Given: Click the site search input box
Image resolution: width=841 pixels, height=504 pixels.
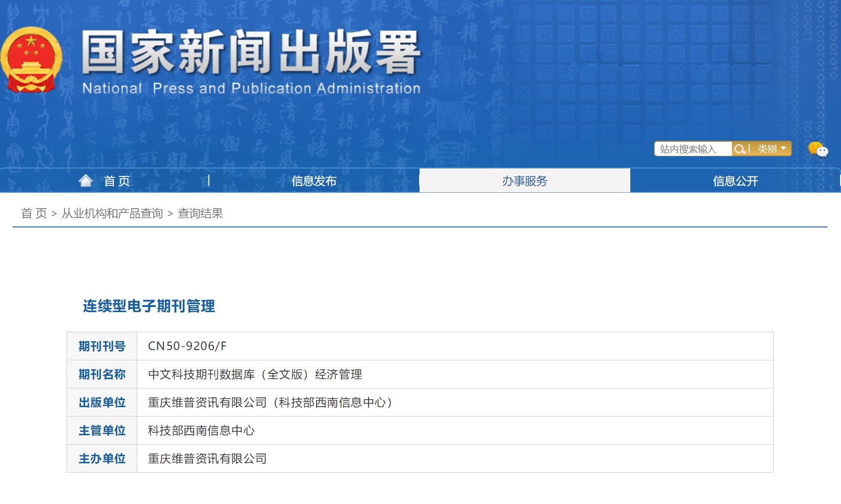Looking at the screenshot, I should coord(693,149).
